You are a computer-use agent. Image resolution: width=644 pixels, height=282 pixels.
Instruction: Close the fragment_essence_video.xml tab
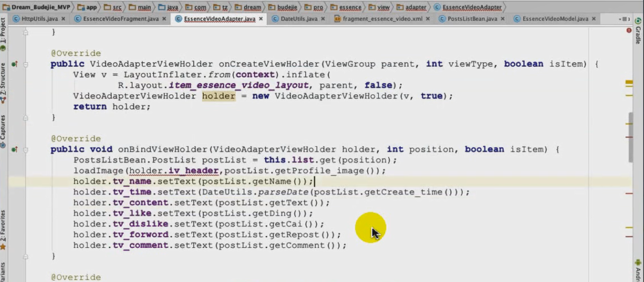coord(427,19)
